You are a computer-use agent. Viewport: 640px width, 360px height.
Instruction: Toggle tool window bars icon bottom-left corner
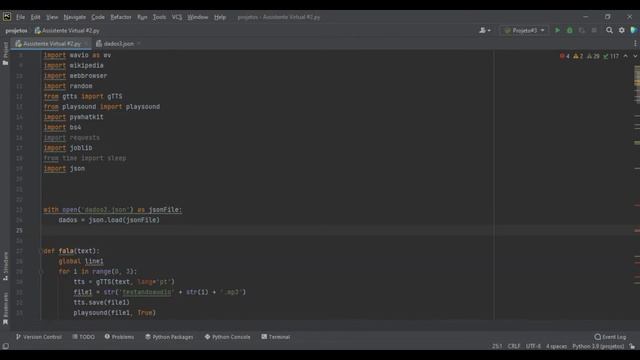pyautogui.click(x=5, y=347)
